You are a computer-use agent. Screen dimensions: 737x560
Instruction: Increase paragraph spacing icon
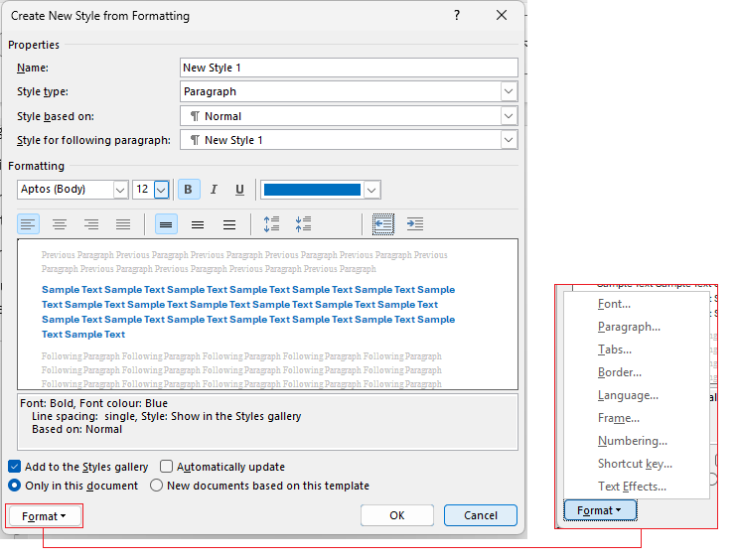(x=272, y=224)
